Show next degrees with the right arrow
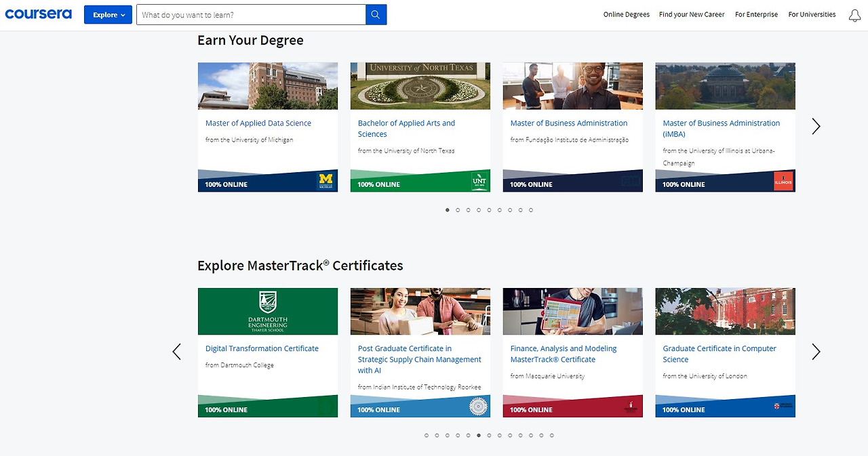Screen dimensions: 868x456 click(816, 127)
